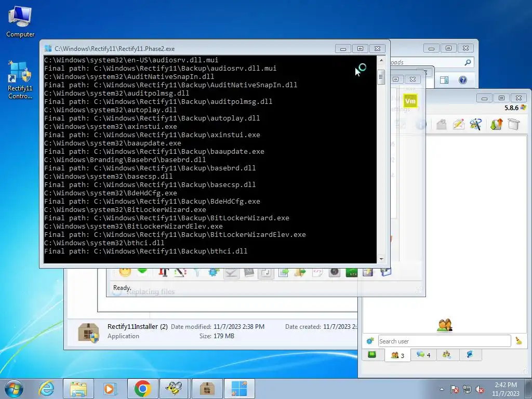Click the broom clear-search icon
Viewport: 532px width, 399px height.
518,341
